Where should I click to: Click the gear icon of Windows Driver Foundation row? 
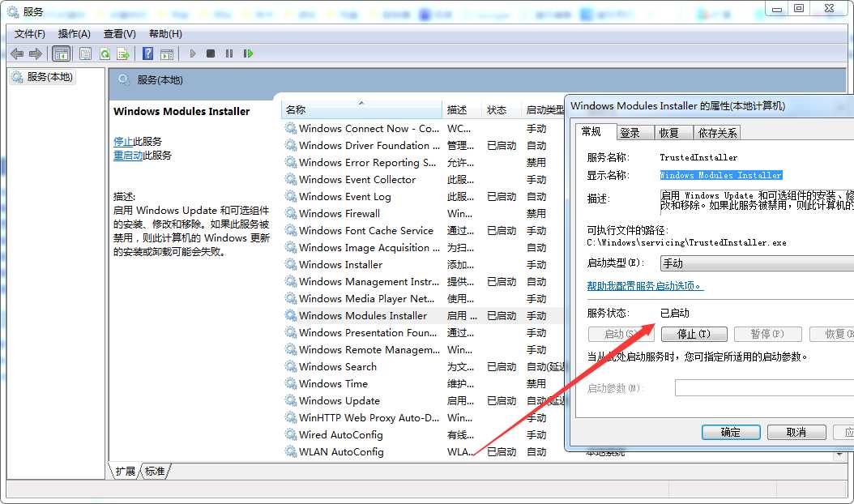tap(291, 145)
